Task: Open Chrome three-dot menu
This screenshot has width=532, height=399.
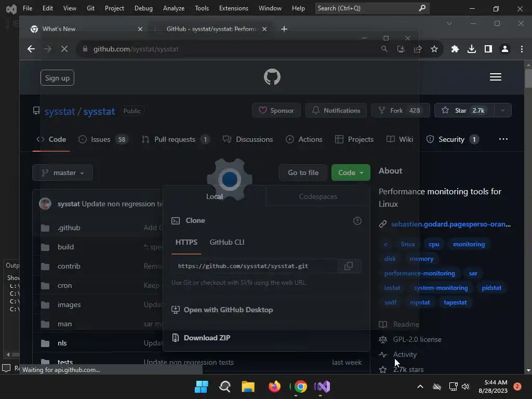Action: click(522, 49)
